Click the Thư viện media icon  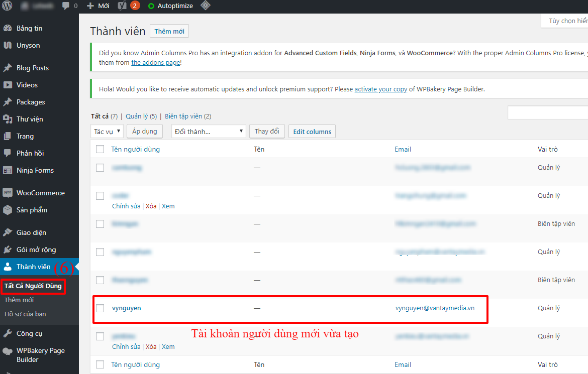pos(8,119)
